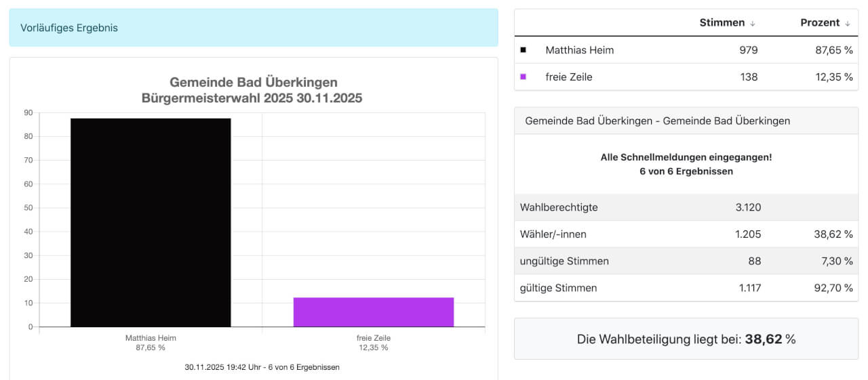The width and height of the screenshot is (868, 380).
Task: Sort table by Prozent column arrow
Action: pyautogui.click(x=847, y=23)
